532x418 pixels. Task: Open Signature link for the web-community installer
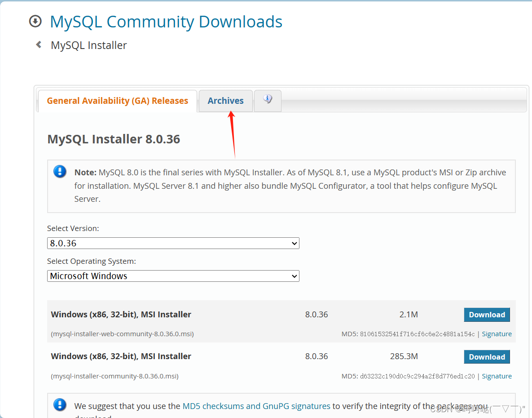[497, 334]
